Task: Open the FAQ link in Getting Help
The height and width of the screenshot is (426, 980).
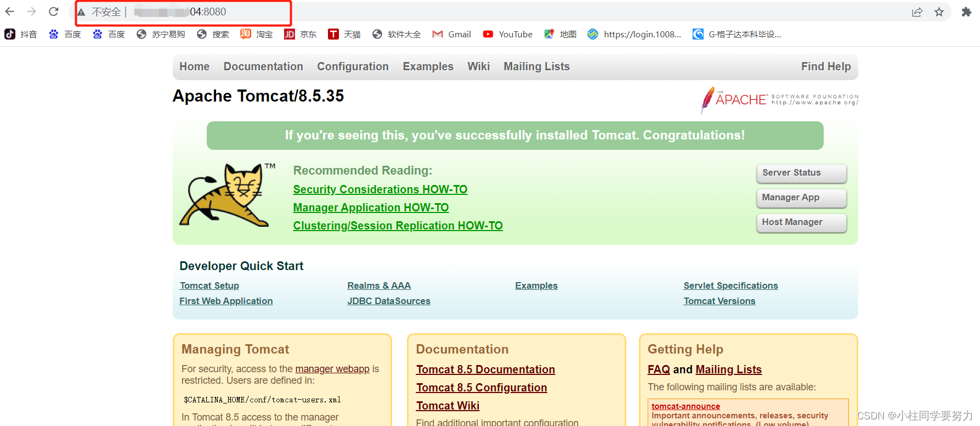Action: click(x=659, y=369)
